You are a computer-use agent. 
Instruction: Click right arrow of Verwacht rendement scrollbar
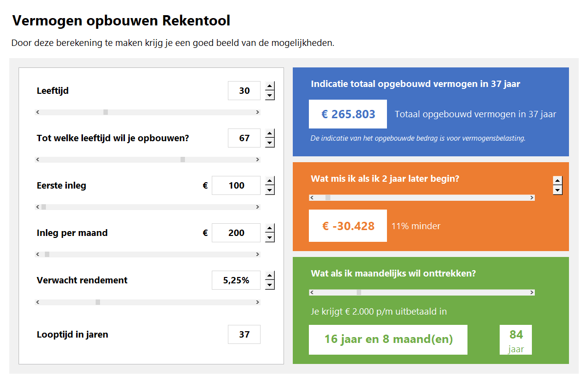click(x=258, y=302)
